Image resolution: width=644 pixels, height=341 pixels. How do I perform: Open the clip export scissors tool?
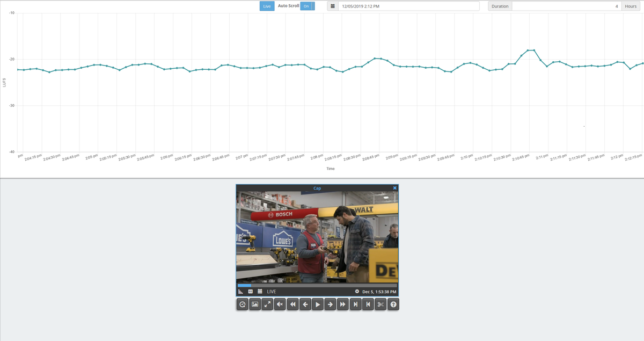[381, 304]
